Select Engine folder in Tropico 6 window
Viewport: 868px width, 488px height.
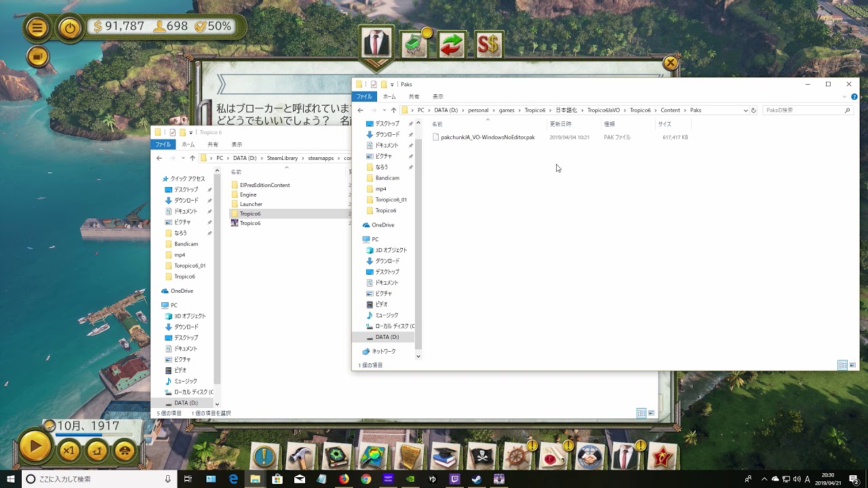click(x=248, y=195)
